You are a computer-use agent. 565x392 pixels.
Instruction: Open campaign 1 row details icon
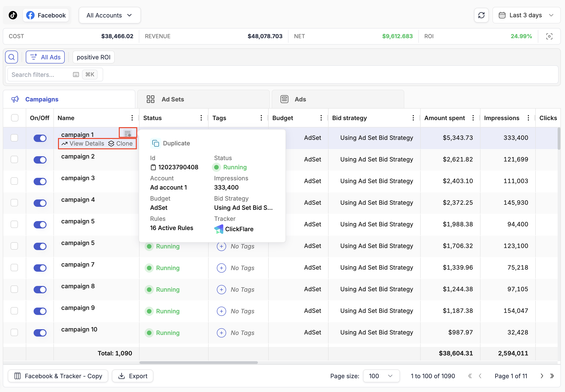[x=128, y=133]
